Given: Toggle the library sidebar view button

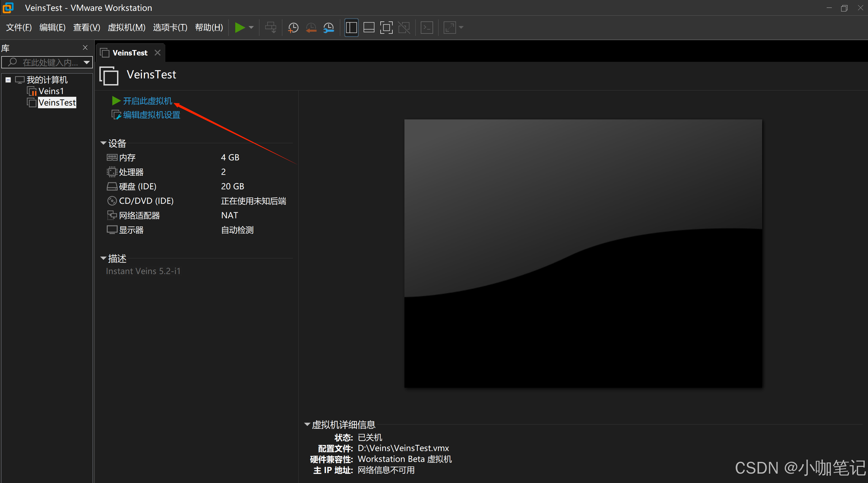Looking at the screenshot, I should tap(351, 28).
